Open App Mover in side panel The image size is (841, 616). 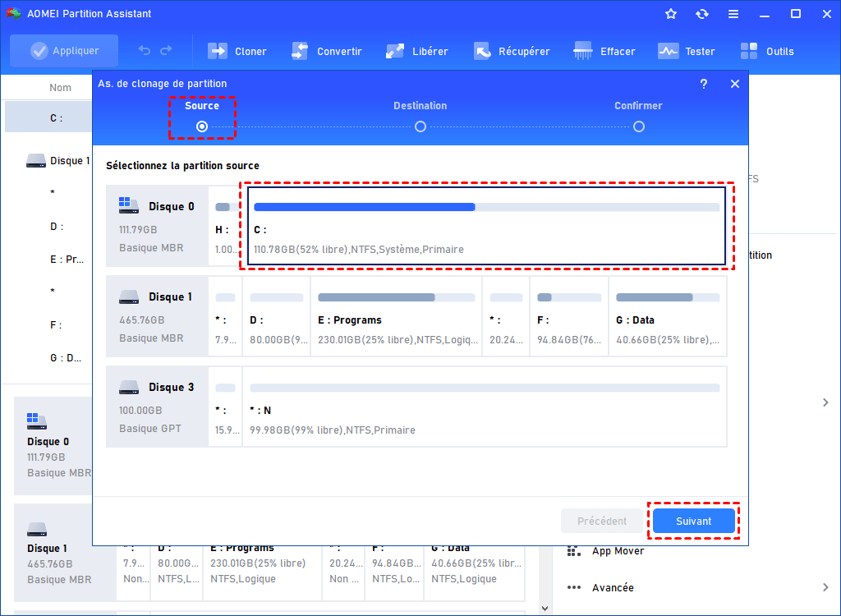(x=618, y=551)
